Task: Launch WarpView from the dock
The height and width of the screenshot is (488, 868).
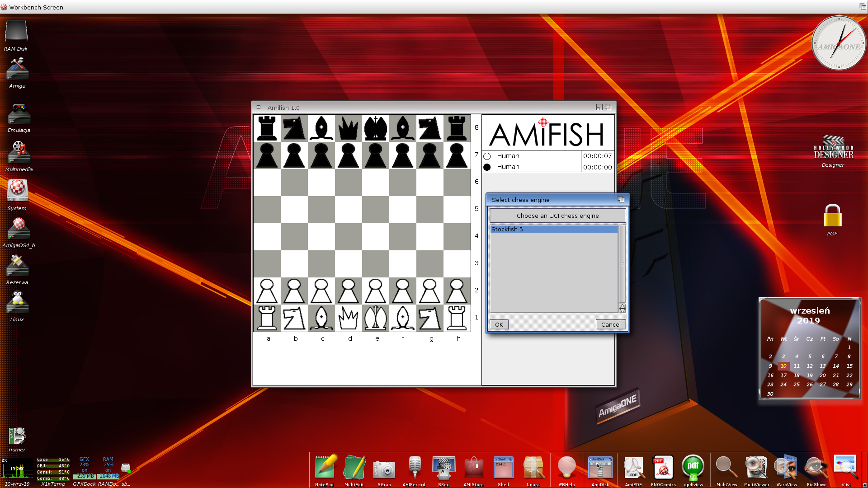Action: point(787,471)
